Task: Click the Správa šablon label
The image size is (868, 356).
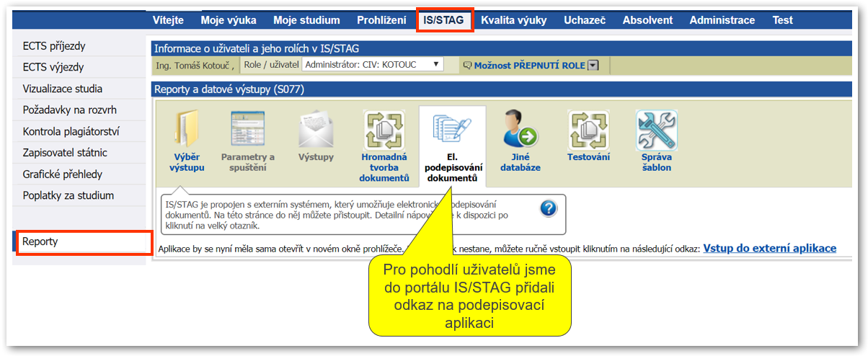Action: (657, 162)
